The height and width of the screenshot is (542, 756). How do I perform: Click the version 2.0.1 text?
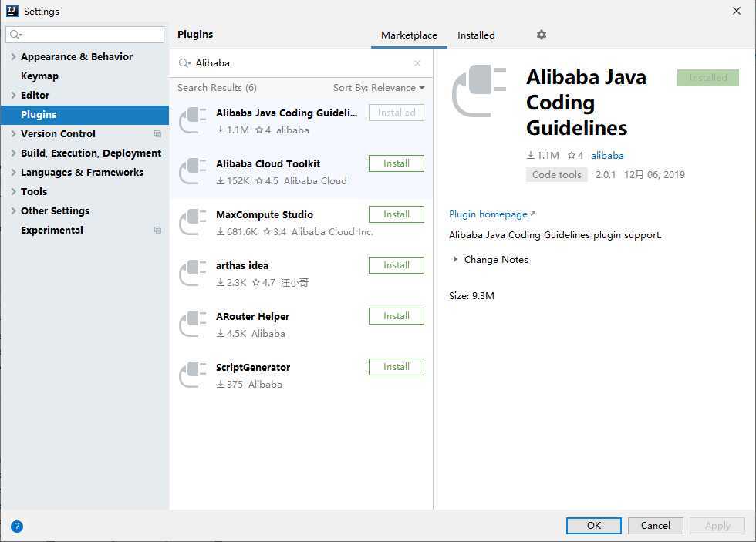click(x=606, y=174)
